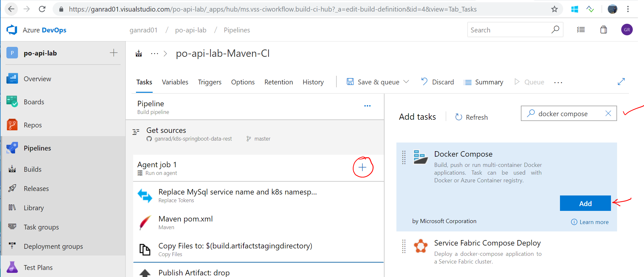The width and height of the screenshot is (644, 277).
Task: Click the browser address bar URL
Action: [x=273, y=9]
